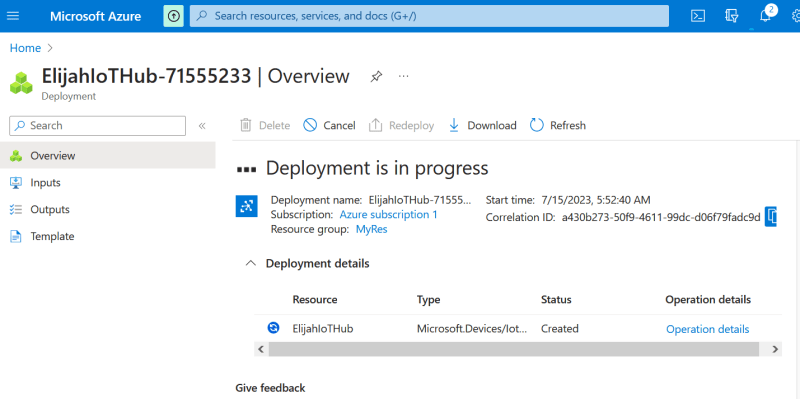Go to the Home breadcrumb
This screenshot has height=399, width=800.
(26, 48)
